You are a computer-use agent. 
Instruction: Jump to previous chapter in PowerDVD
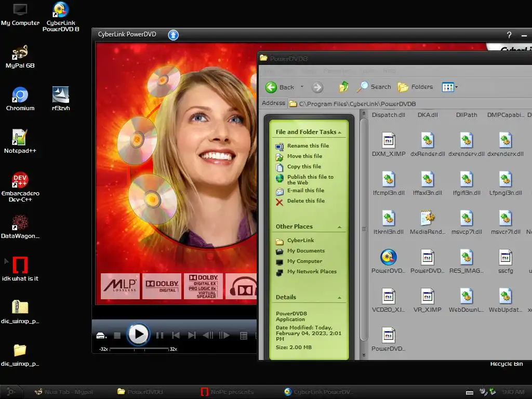(x=176, y=336)
